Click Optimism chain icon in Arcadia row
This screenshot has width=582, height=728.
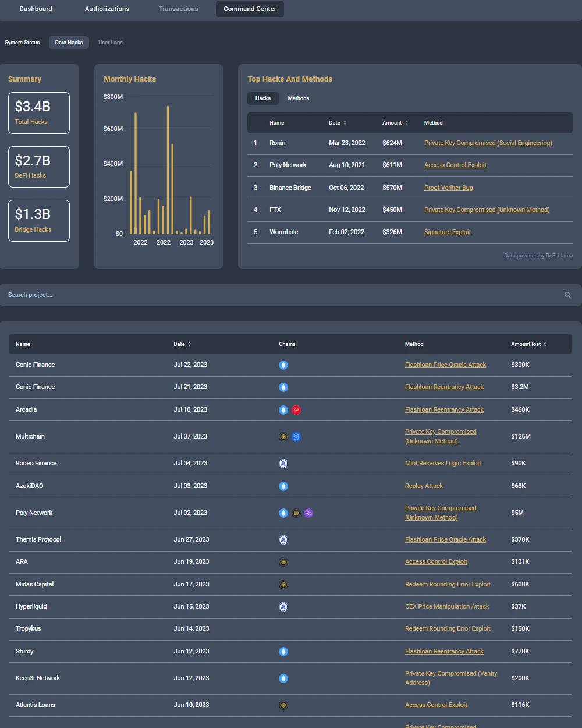[296, 410]
